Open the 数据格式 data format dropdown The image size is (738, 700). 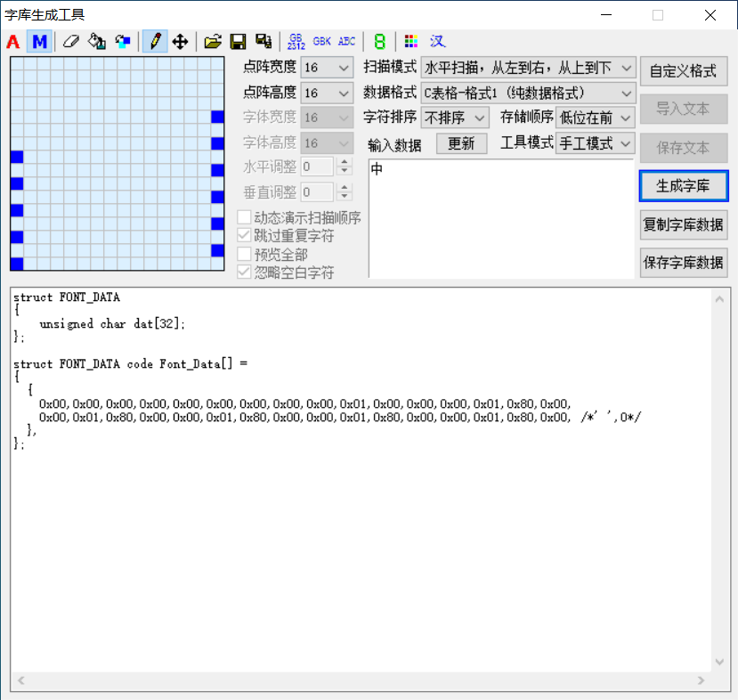(528, 93)
